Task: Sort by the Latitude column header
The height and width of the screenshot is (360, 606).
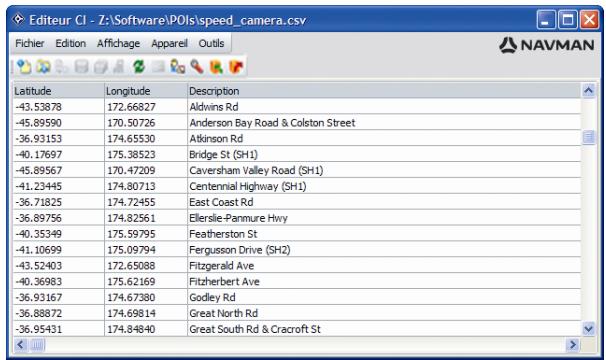Action: 59,91
